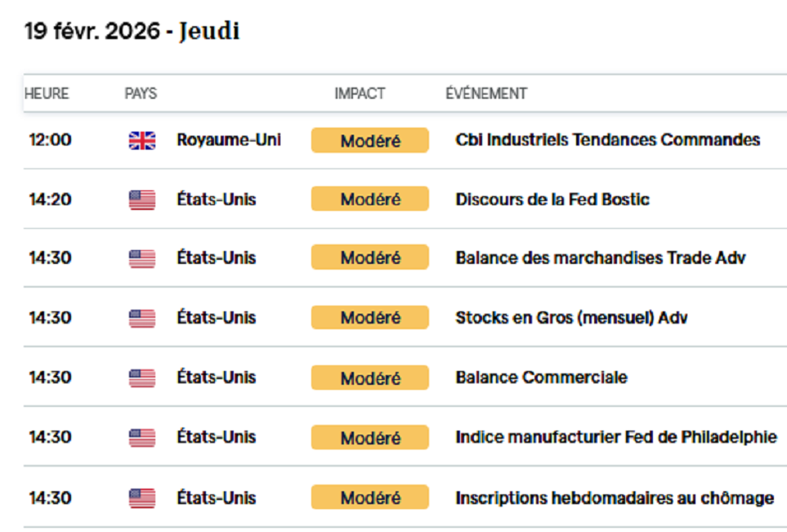Click the US flag in the Inscriptions hebdomadaires row

pos(142,498)
